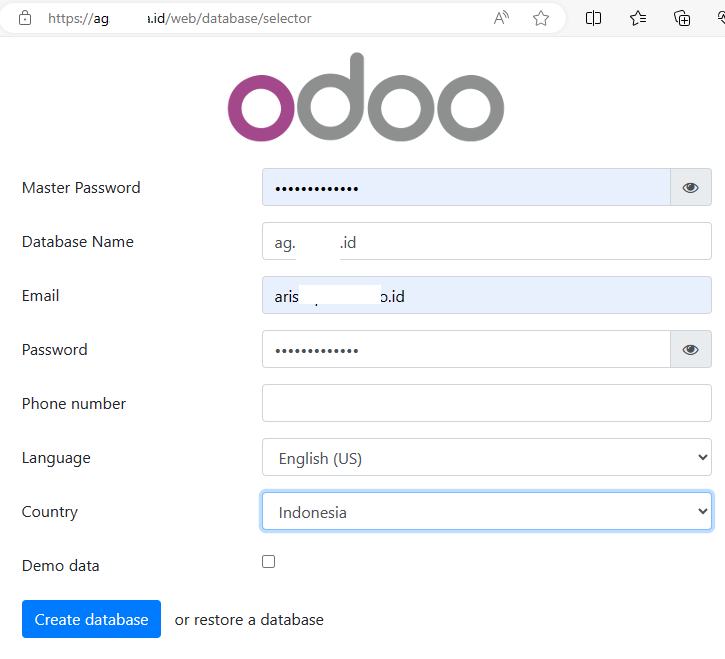Toggle split screen browser icon
This screenshot has width=725, height=659.
coord(593,18)
